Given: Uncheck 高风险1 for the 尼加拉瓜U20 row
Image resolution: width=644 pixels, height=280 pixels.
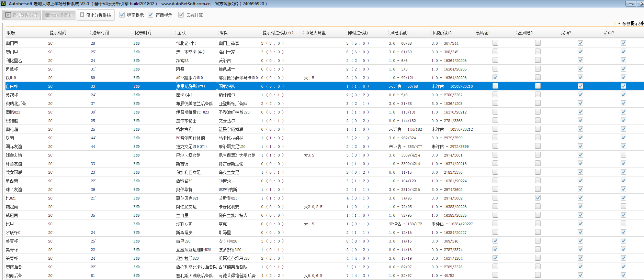Looking at the screenshot, I should [495, 258].
